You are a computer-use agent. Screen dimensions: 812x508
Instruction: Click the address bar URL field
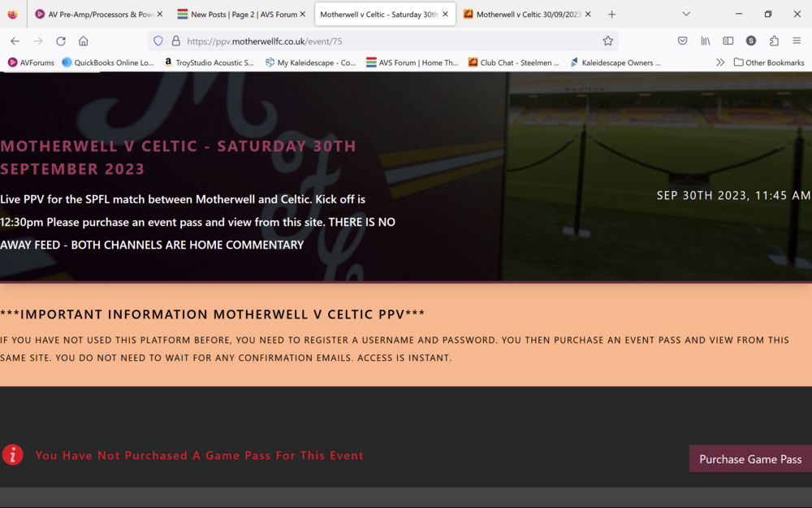tap(383, 41)
